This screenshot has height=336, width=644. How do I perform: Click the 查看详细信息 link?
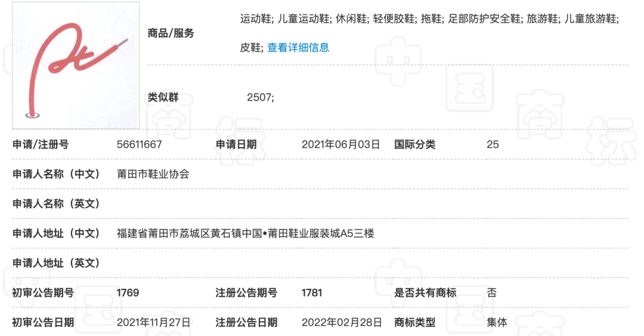point(298,48)
